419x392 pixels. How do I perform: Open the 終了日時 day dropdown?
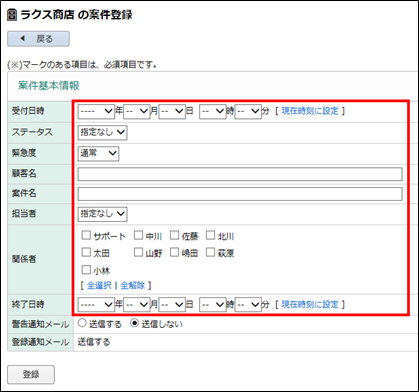coord(172,305)
